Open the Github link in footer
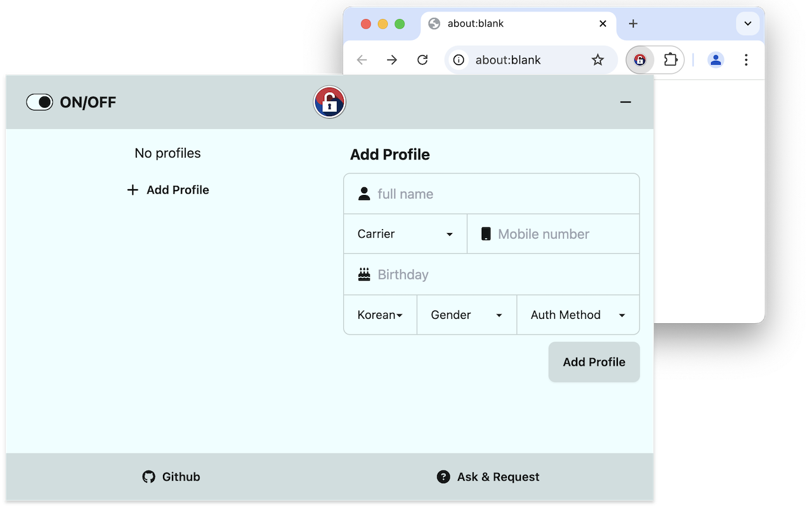This screenshot has width=812, height=508. (171, 477)
